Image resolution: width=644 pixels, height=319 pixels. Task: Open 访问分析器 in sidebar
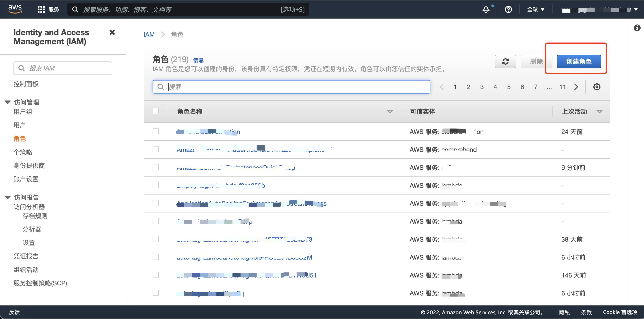pyautogui.click(x=29, y=207)
